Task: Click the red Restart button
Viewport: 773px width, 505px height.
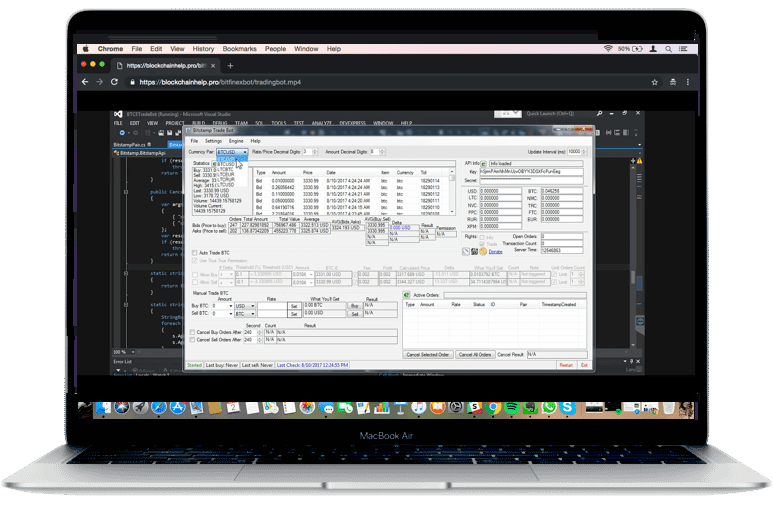Action: tap(565, 365)
